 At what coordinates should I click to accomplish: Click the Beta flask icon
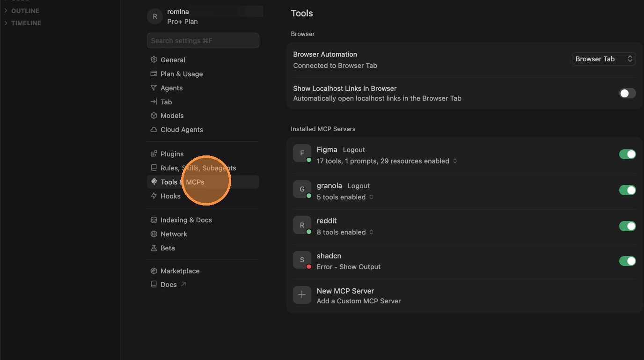pos(154,248)
